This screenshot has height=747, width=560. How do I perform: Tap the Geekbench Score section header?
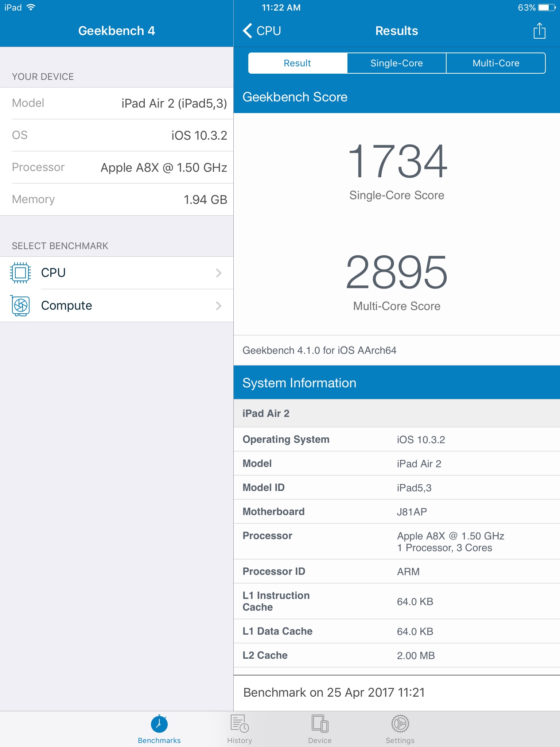397,97
